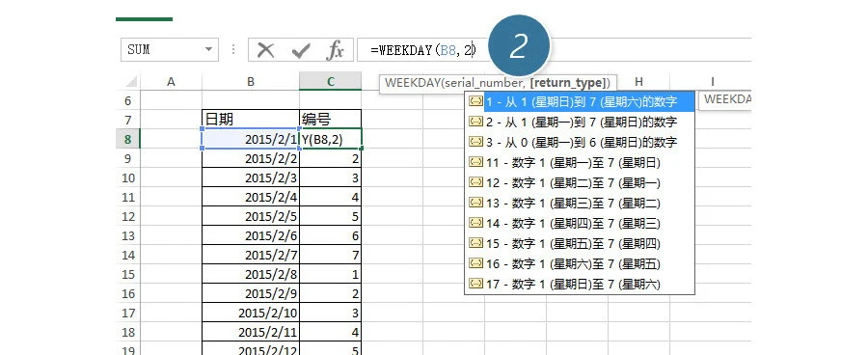Click WEEKDAY function name in tooltip
The image size is (868, 355).
[x=413, y=83]
